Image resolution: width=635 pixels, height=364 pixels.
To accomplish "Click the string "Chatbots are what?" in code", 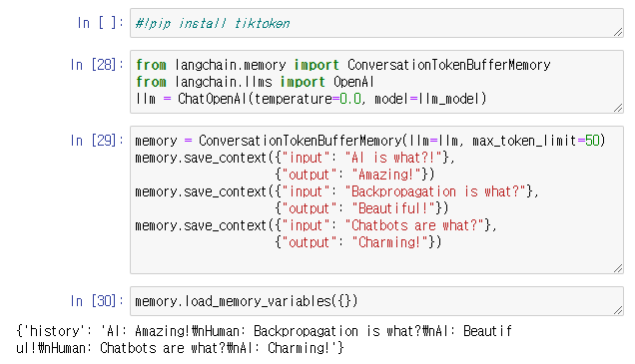I will coord(414,225).
